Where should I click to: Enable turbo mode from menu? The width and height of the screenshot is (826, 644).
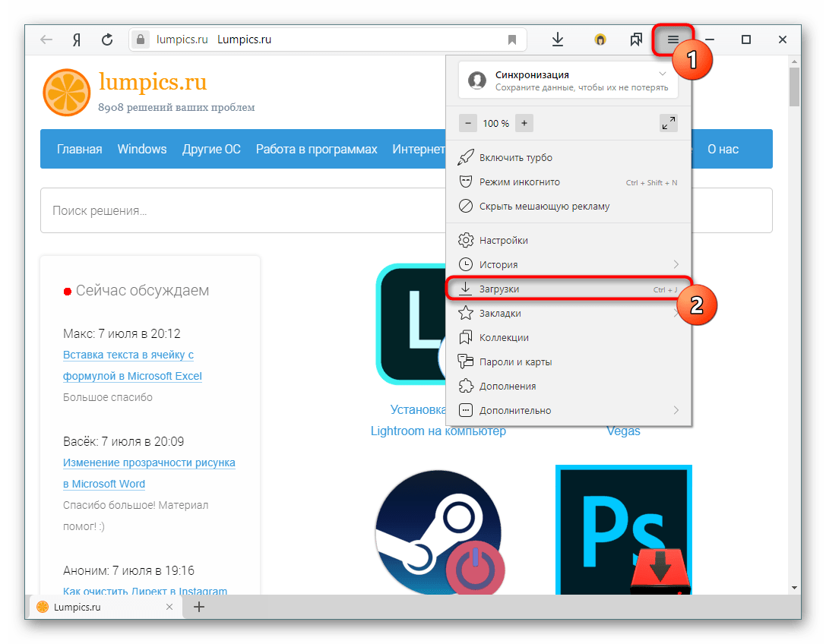(x=516, y=158)
